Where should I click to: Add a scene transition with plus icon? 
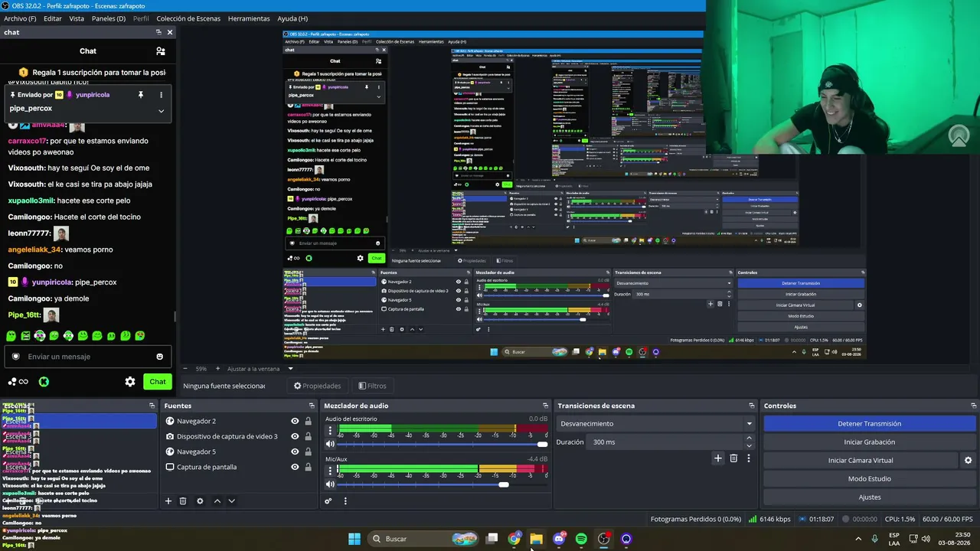717,458
